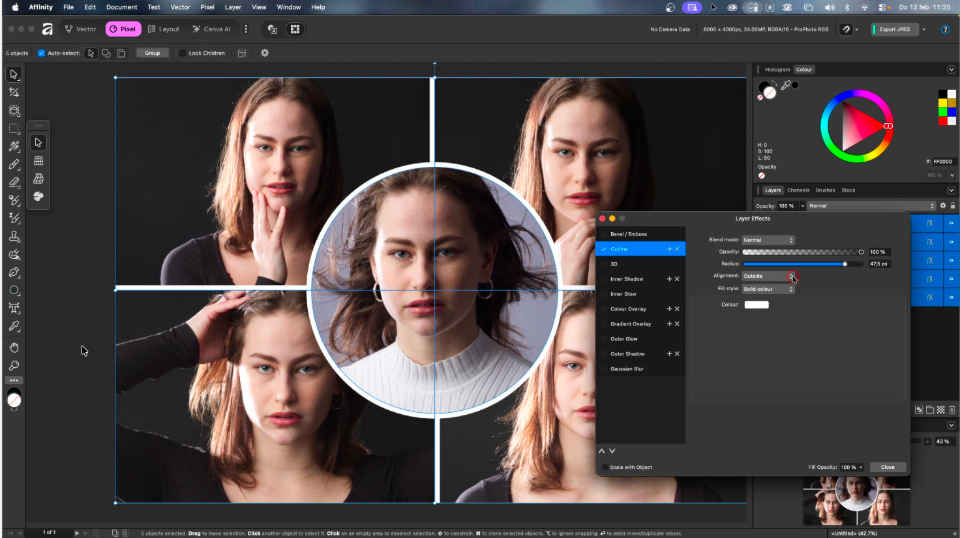Screen dimensions: 960x538
Task: Open the help question mark icon
Action: (946, 30)
